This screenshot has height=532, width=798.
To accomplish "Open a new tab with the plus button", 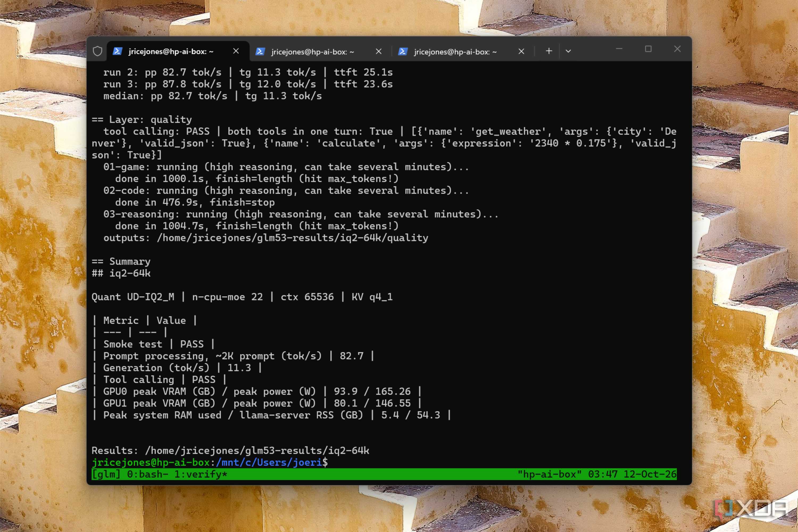I will (x=549, y=51).
